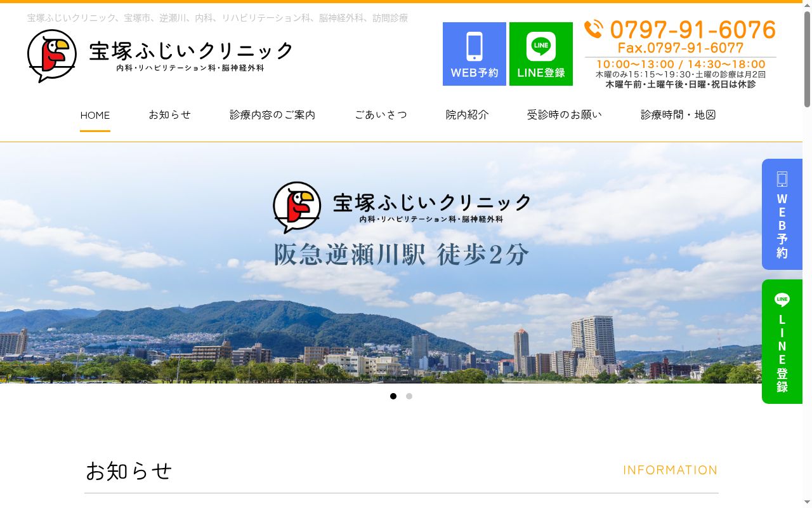Click the page vertical scrollbar thumb
Screen dimensions: 812x508
coord(807,59)
